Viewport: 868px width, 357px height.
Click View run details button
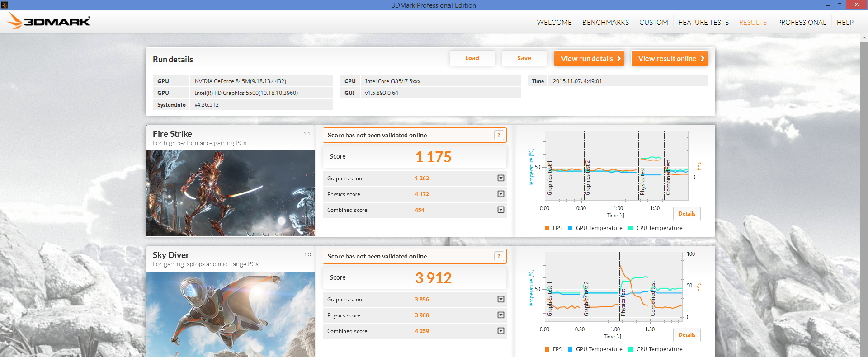(x=589, y=58)
